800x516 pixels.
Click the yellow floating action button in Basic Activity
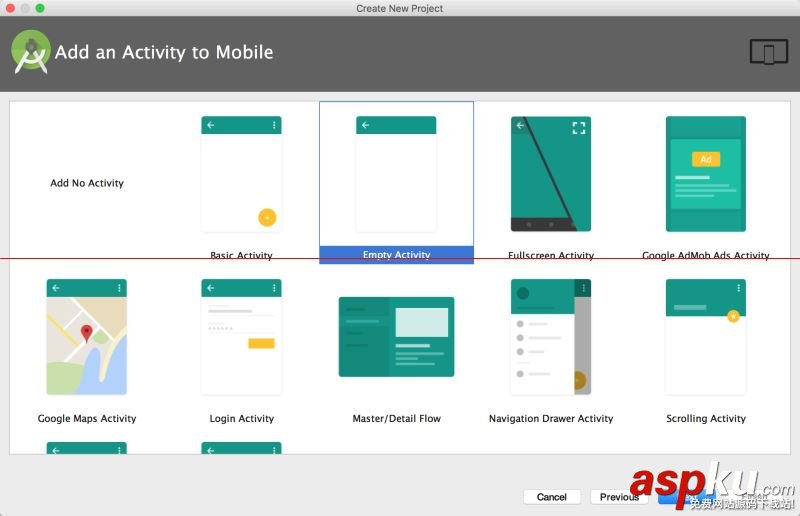[267, 217]
